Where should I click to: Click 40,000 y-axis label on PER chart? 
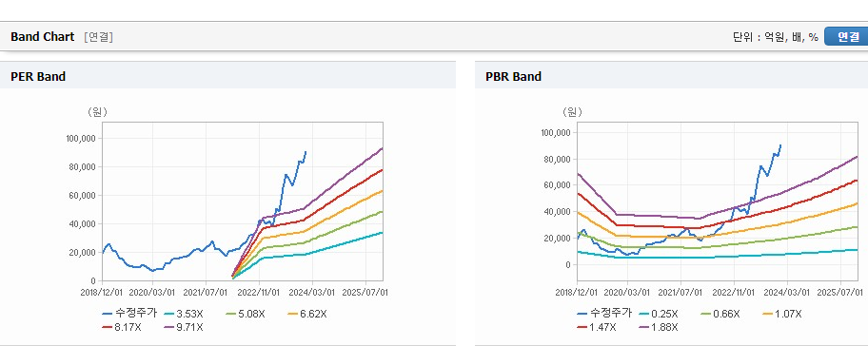click(x=84, y=223)
